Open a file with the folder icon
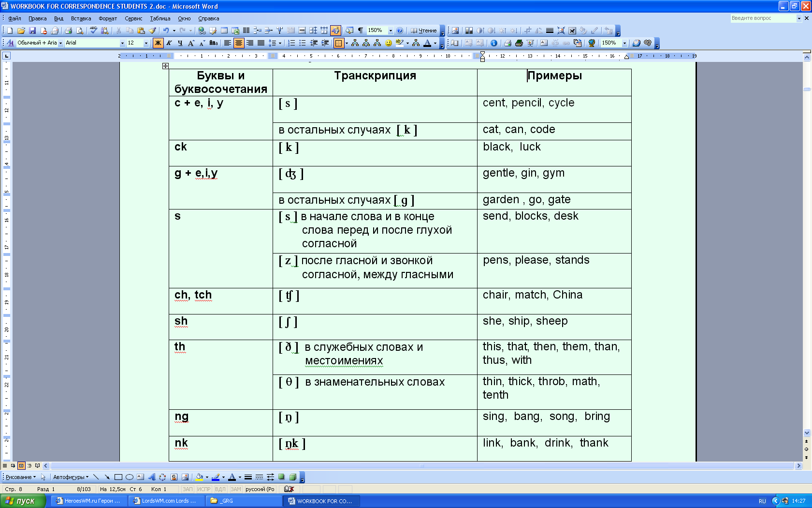Screen dimensions: 812x508 21,30
